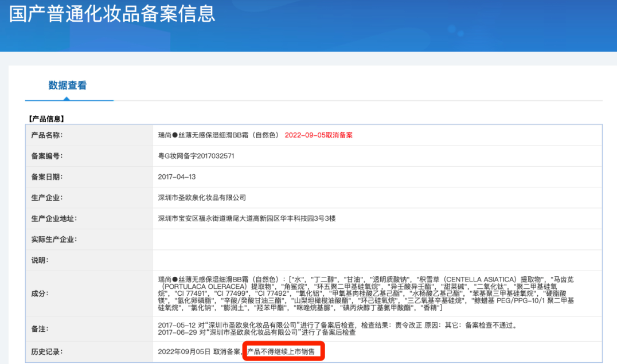Click the 说明 row label
The width and height of the screenshot is (617, 364).
tap(39, 260)
